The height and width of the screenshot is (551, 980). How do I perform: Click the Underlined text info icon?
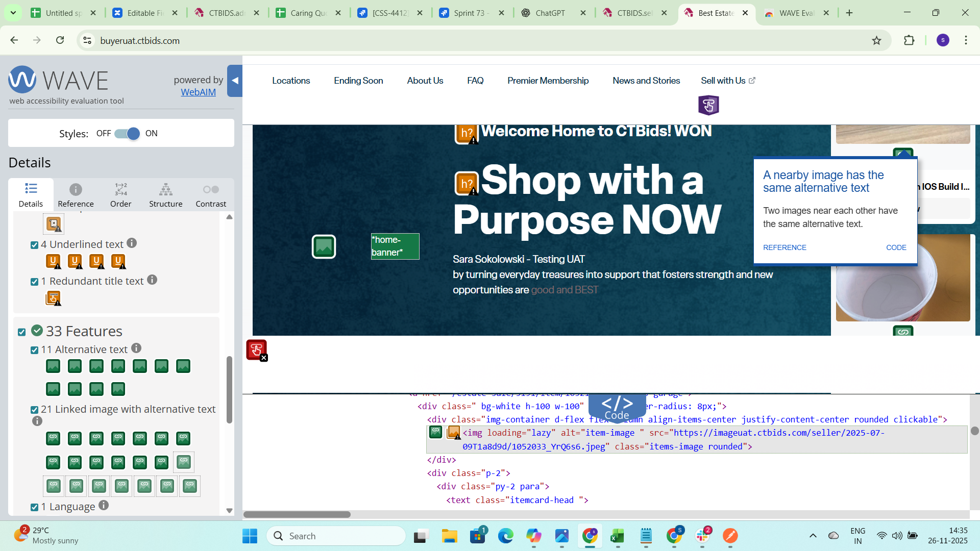pyautogui.click(x=132, y=243)
